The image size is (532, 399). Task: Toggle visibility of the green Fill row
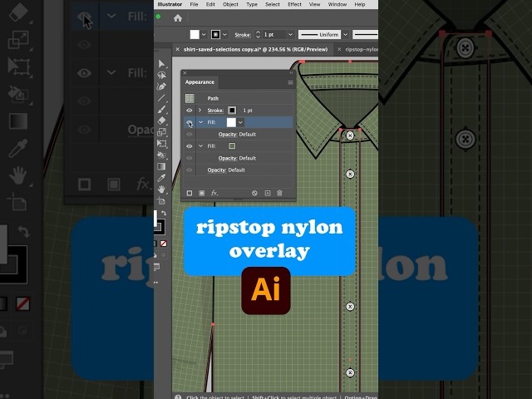pyautogui.click(x=190, y=146)
